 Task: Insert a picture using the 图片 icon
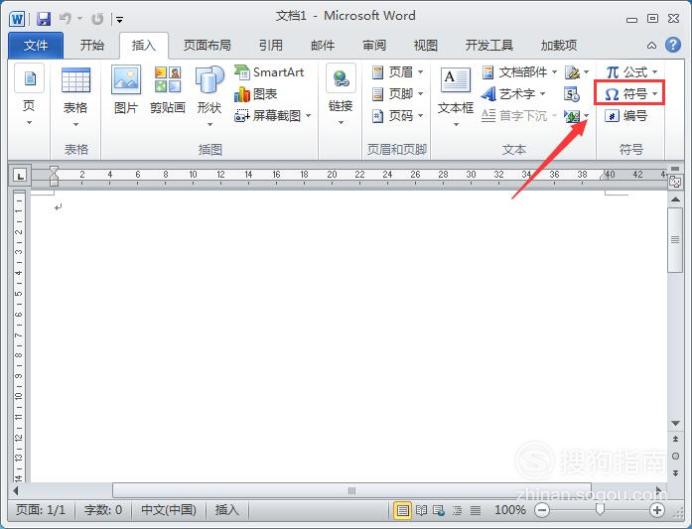126,92
